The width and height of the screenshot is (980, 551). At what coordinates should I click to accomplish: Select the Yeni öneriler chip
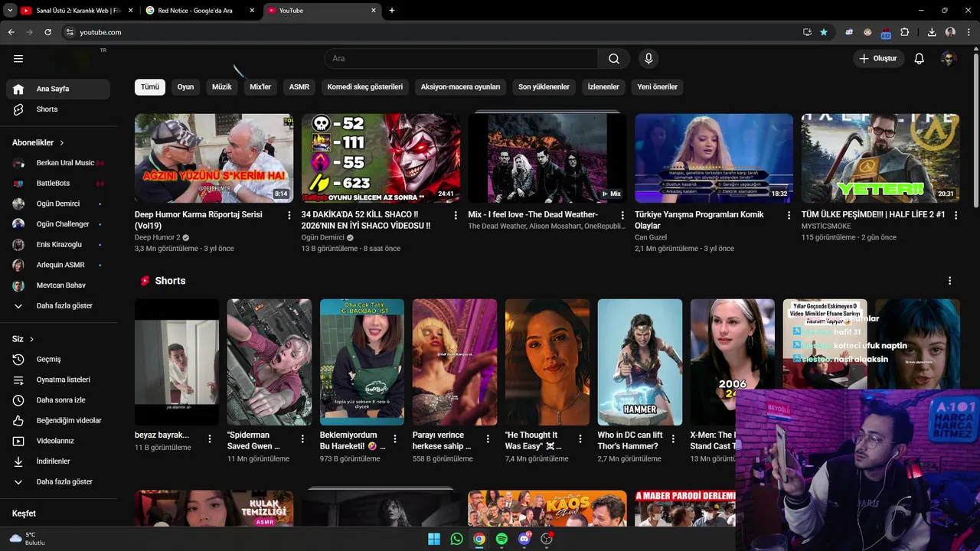(x=658, y=86)
